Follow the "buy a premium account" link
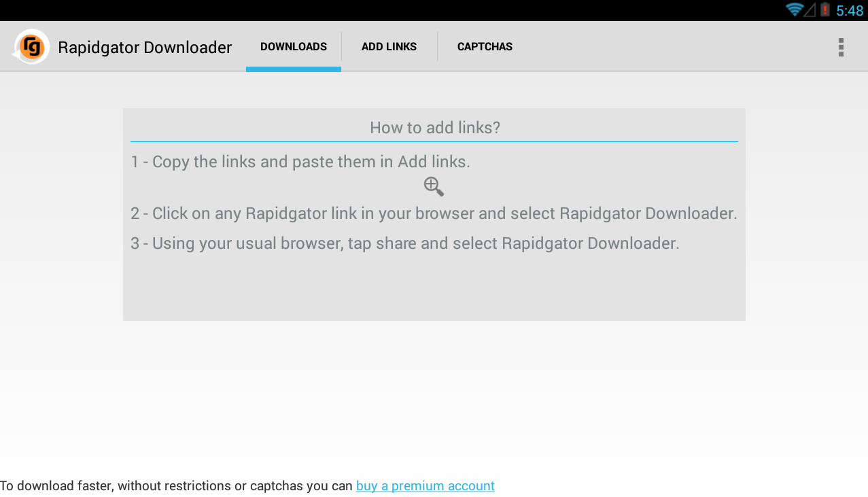 (x=426, y=486)
